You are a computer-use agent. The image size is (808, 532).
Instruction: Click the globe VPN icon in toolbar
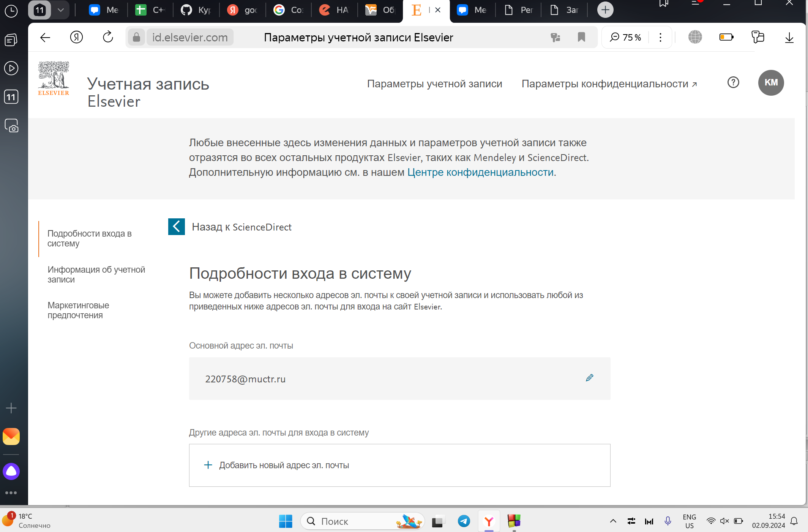click(695, 37)
